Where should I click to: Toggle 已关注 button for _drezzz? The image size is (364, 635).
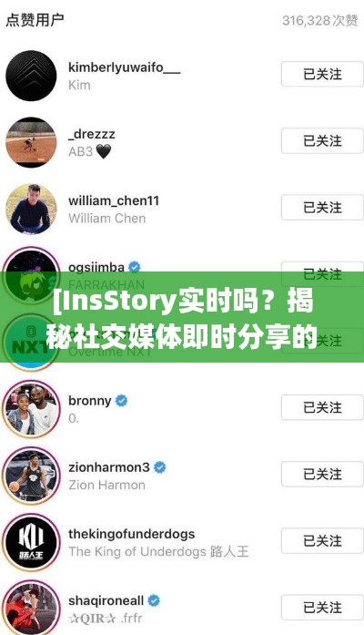point(322,140)
